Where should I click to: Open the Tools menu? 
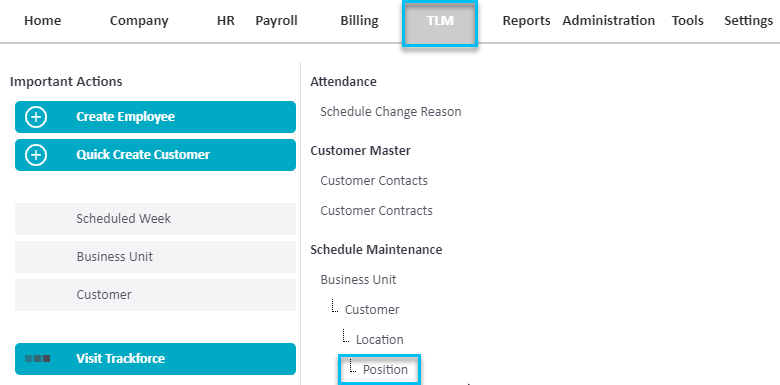pyautogui.click(x=687, y=21)
